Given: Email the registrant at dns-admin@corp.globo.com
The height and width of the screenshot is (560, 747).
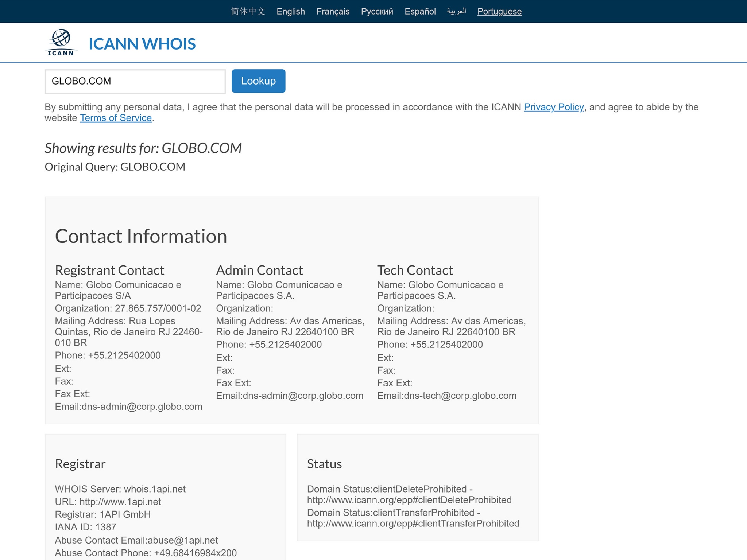Looking at the screenshot, I should point(142,406).
